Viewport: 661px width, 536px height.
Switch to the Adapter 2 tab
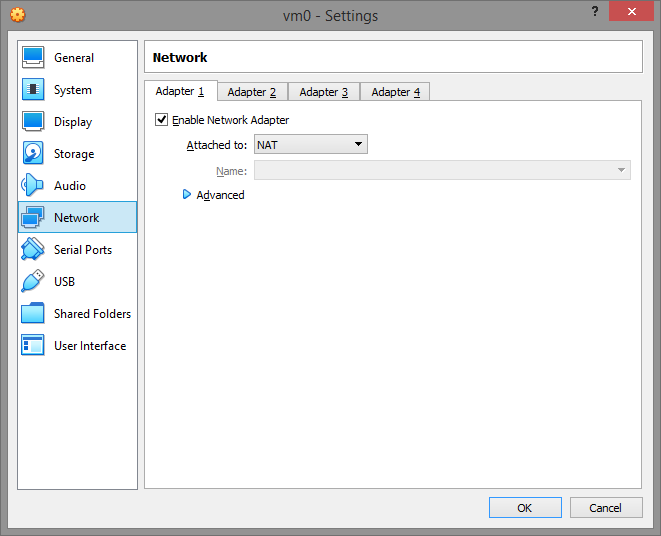click(252, 92)
